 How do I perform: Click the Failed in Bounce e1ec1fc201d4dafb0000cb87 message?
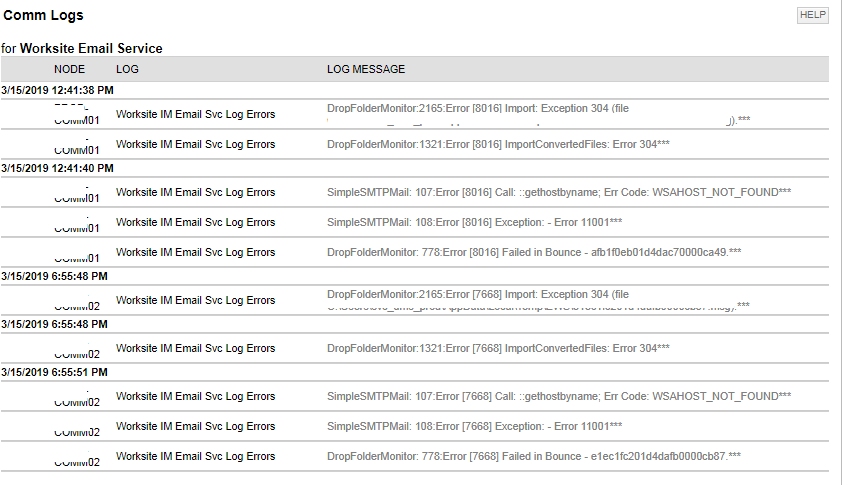click(x=534, y=456)
